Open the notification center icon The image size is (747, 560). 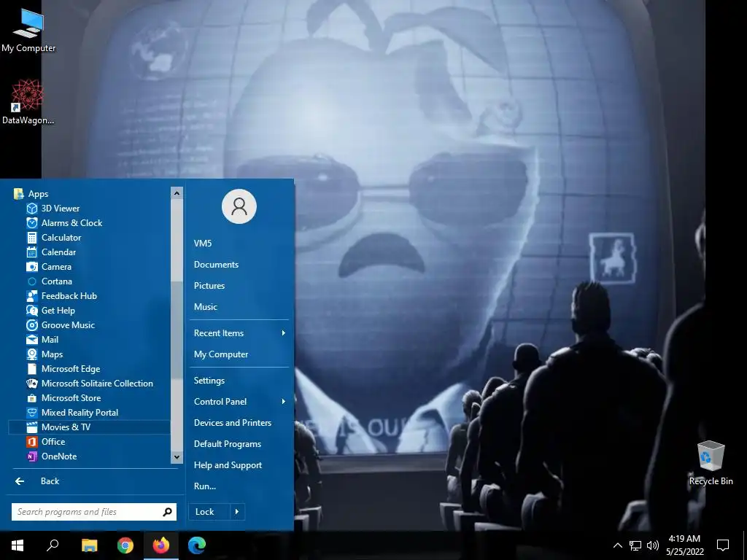(723, 545)
